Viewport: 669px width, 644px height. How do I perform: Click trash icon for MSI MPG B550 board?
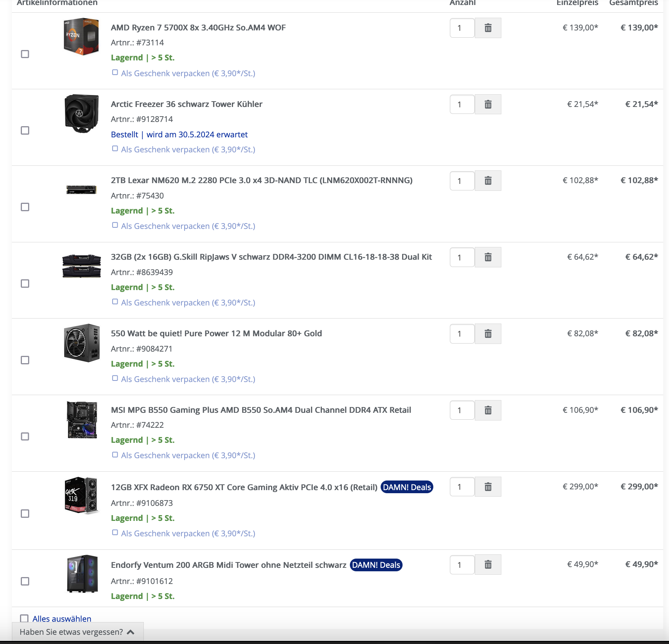488,410
